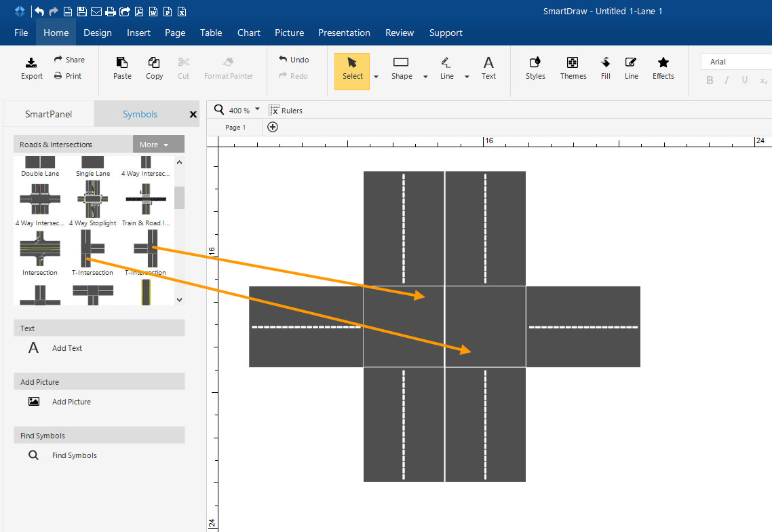Toggle bold text formatting

pos(710,81)
